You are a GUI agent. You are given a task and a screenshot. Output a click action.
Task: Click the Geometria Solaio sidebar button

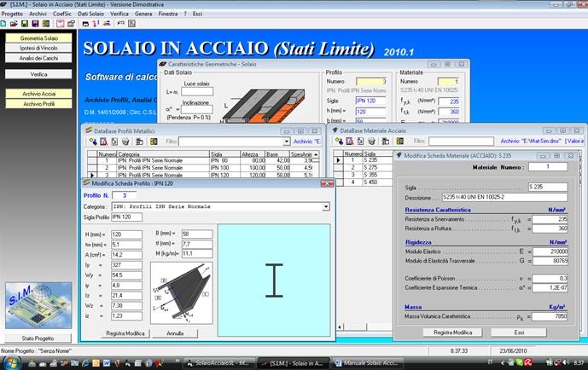pyautogui.click(x=38, y=38)
